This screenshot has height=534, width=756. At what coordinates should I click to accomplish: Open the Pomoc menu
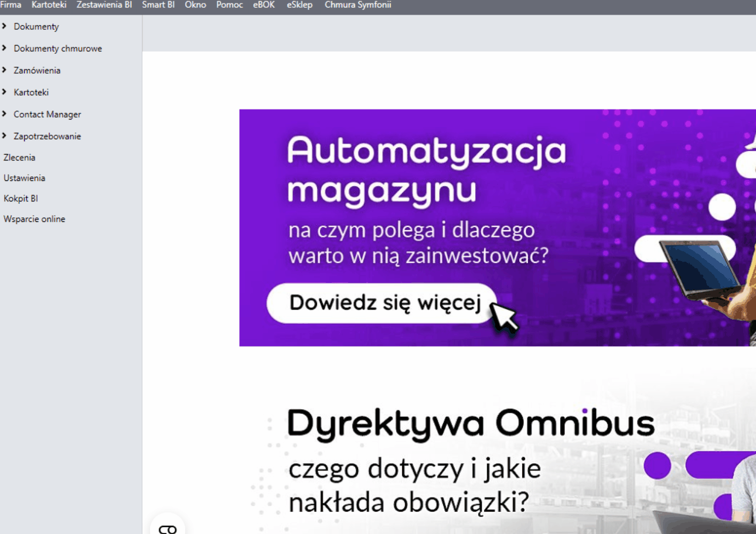tap(229, 5)
